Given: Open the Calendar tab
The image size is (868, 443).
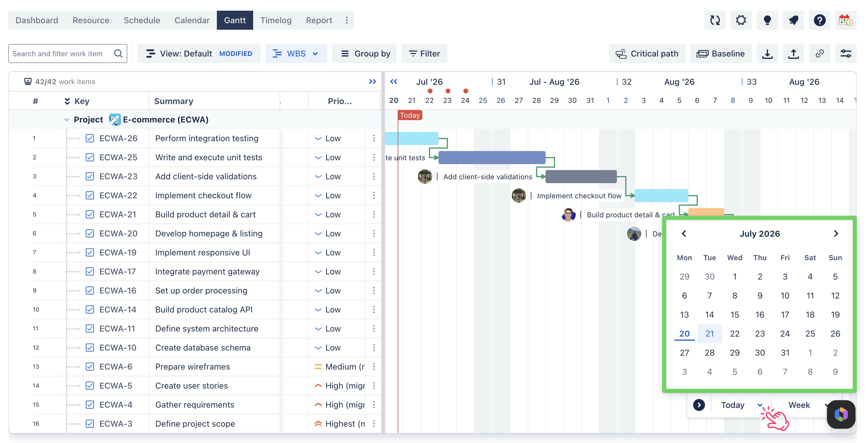Looking at the screenshot, I should (192, 20).
